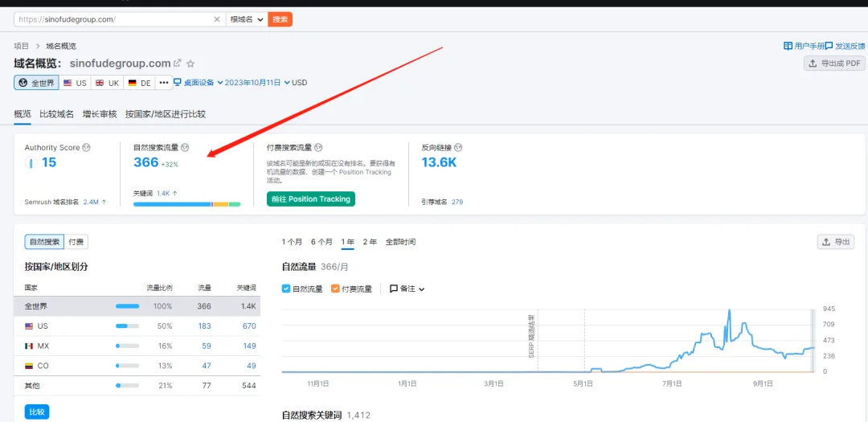Select the 全部时间 time range
868x422 pixels.
tap(400, 242)
